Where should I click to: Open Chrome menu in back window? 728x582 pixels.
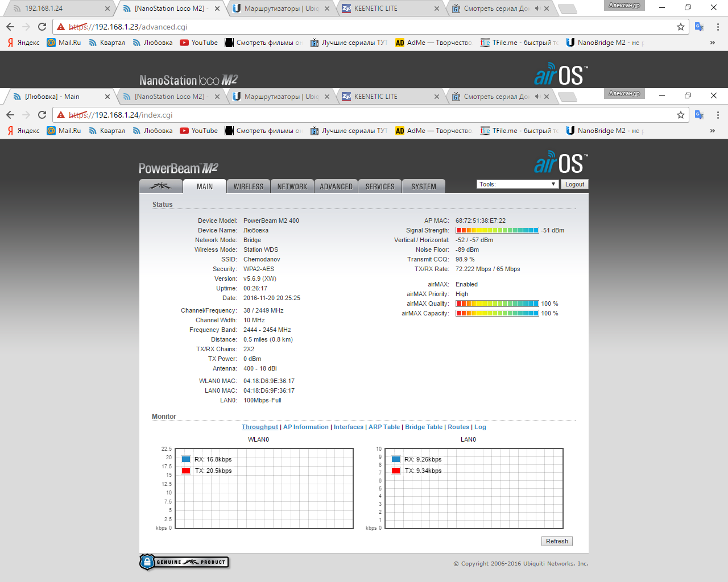pos(718,27)
